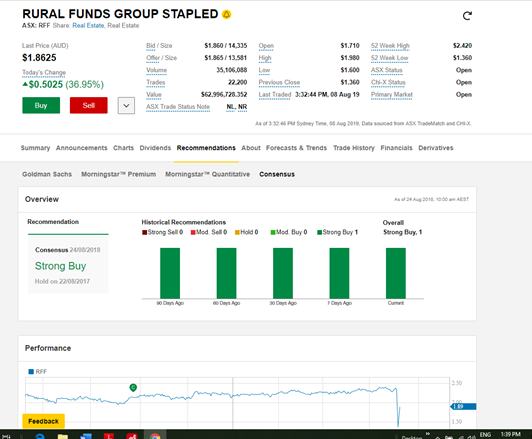Click the Last Traded label

pyautogui.click(x=275, y=95)
